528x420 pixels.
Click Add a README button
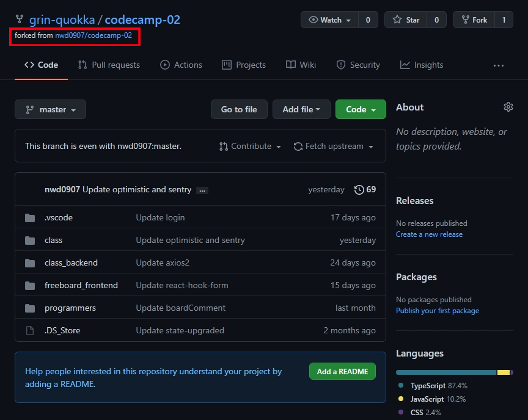(342, 371)
